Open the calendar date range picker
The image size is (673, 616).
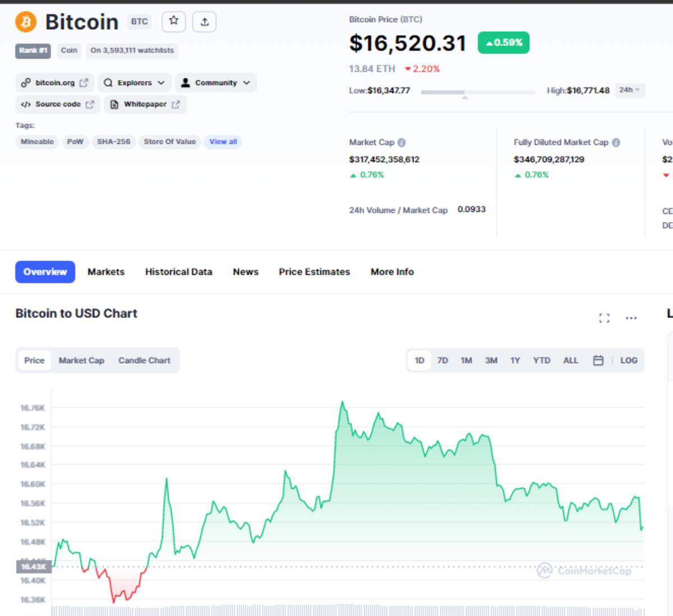pyautogui.click(x=598, y=360)
